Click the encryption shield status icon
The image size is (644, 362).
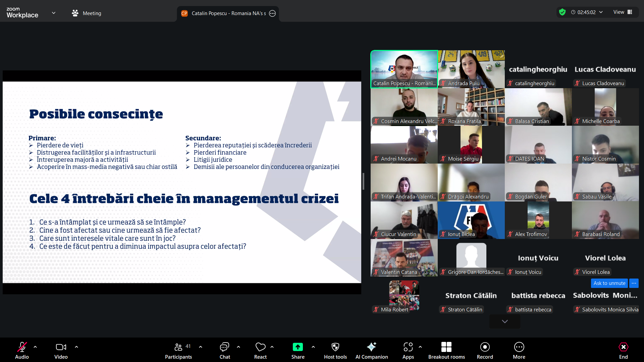click(x=562, y=12)
